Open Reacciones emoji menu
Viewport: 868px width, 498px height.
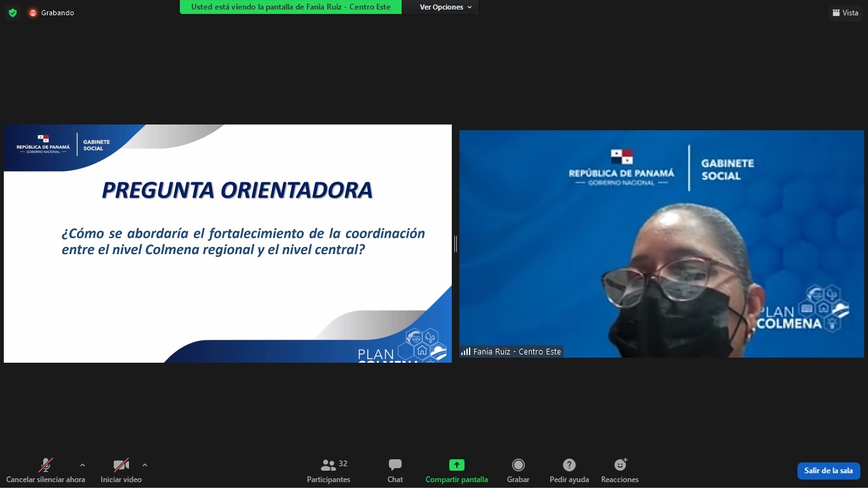click(620, 471)
